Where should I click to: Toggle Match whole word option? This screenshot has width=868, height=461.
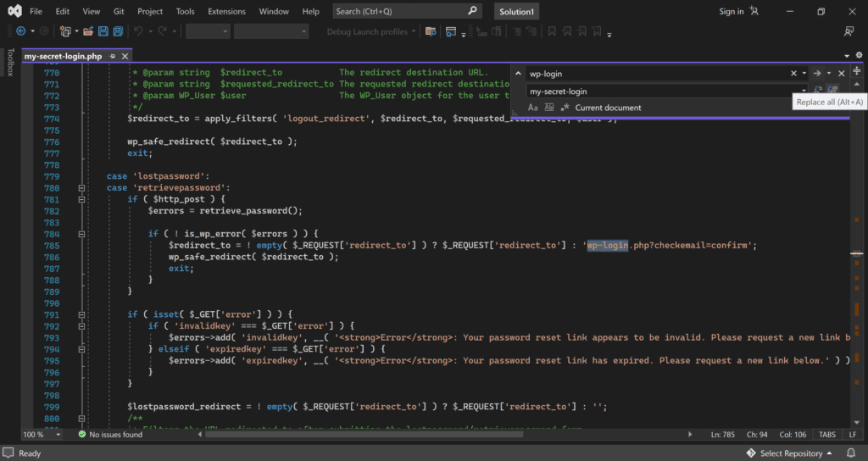click(x=549, y=108)
